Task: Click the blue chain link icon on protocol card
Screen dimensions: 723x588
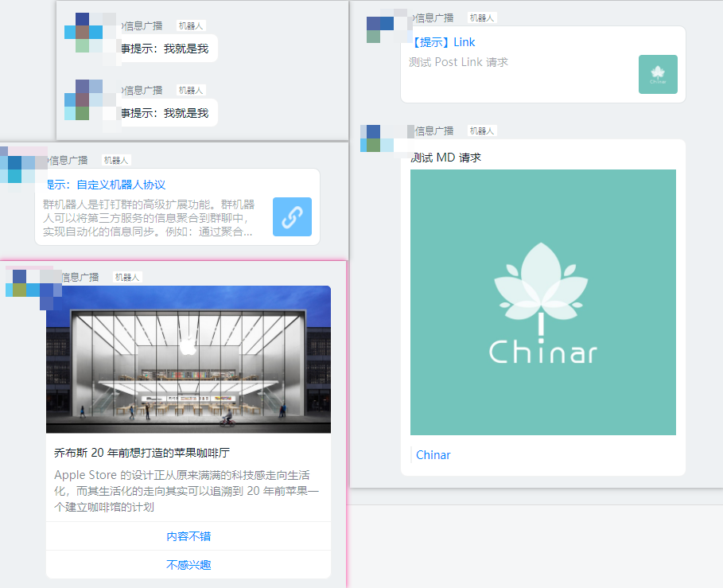Action: [293, 216]
